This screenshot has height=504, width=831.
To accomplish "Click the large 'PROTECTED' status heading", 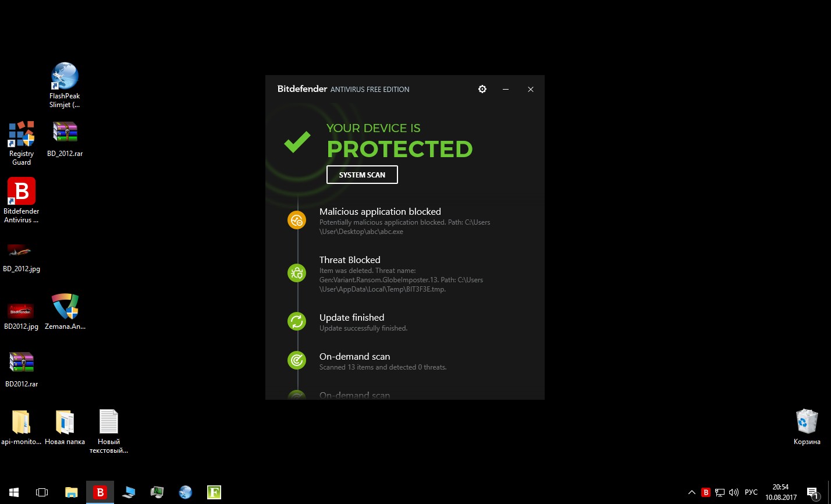I will click(400, 149).
